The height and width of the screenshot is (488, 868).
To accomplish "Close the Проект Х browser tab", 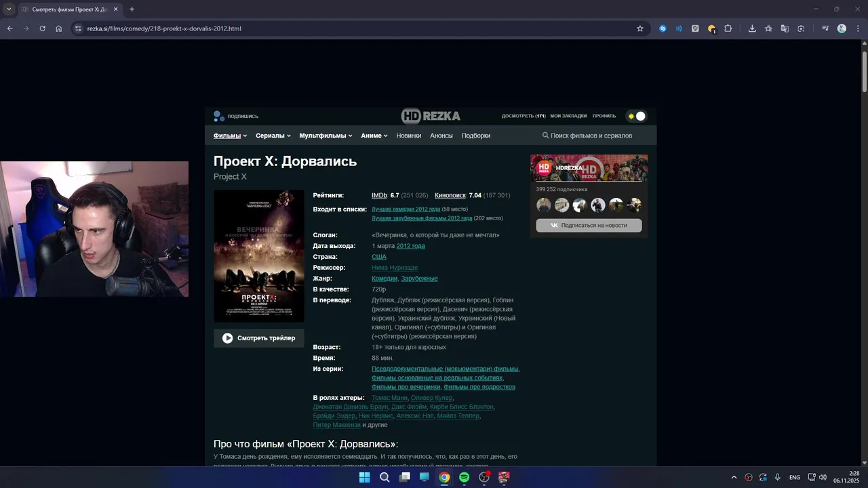I will (x=115, y=9).
